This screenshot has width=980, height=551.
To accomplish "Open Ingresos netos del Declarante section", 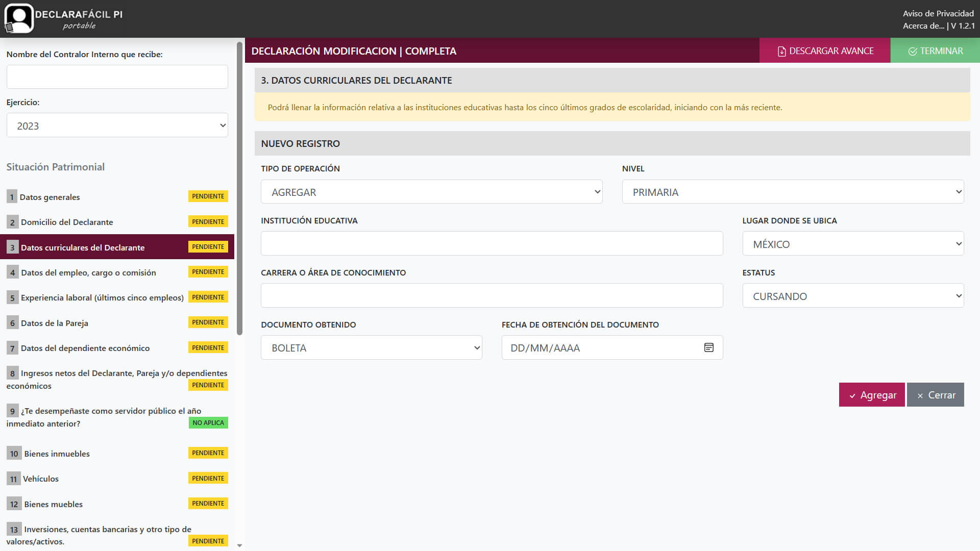I will tap(117, 379).
